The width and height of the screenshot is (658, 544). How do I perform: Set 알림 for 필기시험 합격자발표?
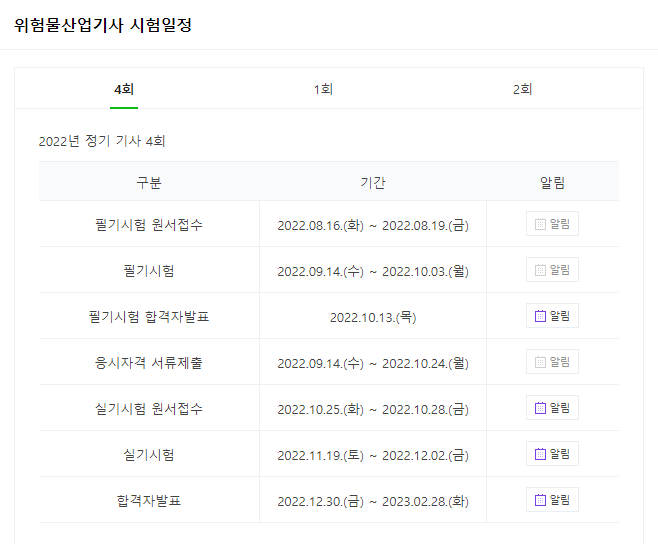[552, 316]
